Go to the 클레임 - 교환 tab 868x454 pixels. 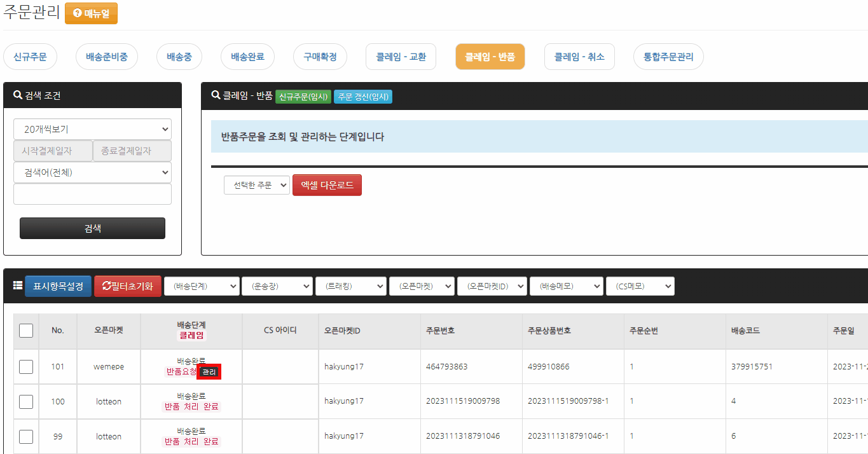[x=401, y=57]
